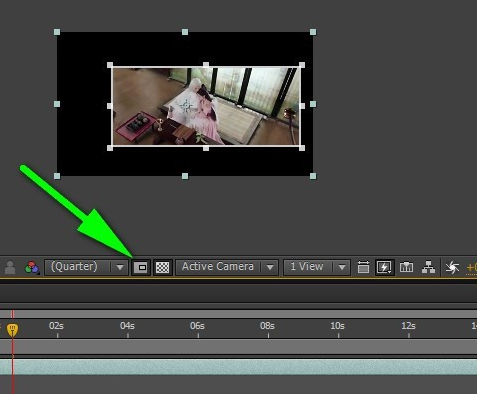The width and height of the screenshot is (477, 394).
Task: Open the Composition Flowchart icon
Action: [428, 267]
